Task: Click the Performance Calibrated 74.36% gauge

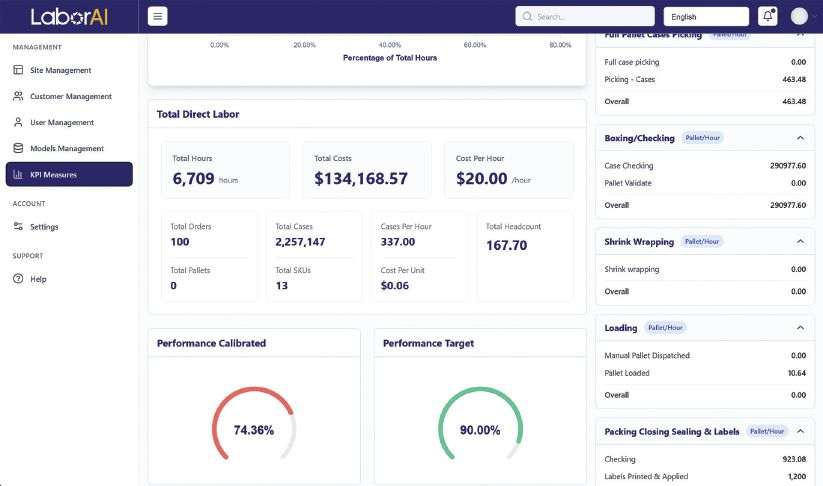Action: click(254, 424)
